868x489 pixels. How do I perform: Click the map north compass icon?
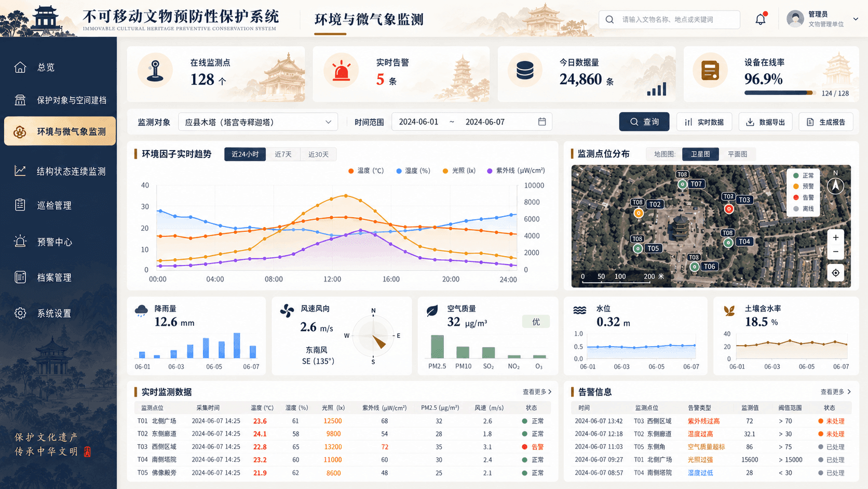point(835,185)
